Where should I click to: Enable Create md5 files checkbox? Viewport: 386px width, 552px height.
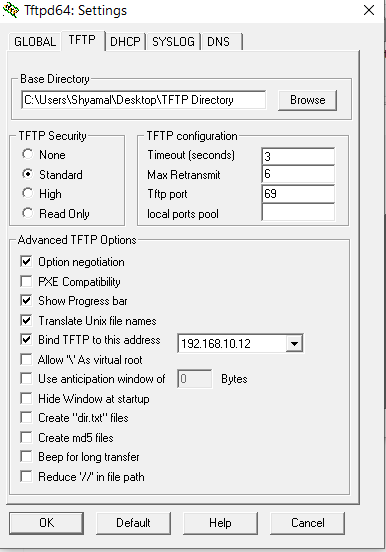(26, 437)
